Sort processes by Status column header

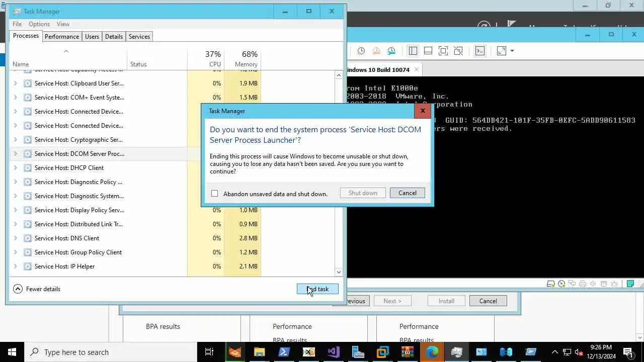click(x=157, y=59)
